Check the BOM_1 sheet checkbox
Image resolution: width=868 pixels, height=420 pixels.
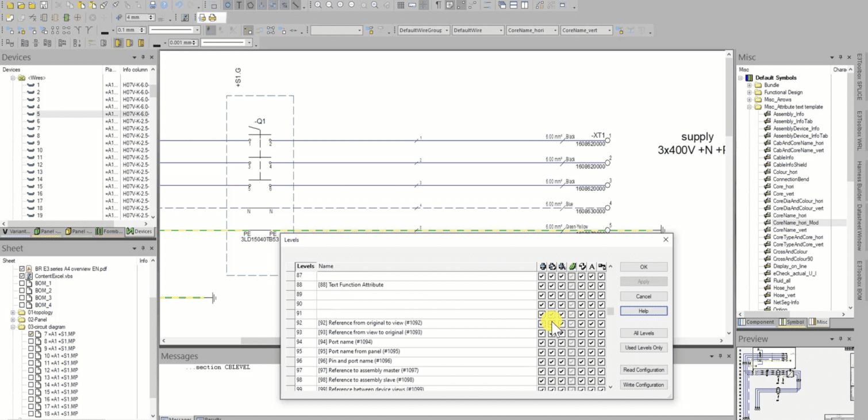(x=22, y=283)
